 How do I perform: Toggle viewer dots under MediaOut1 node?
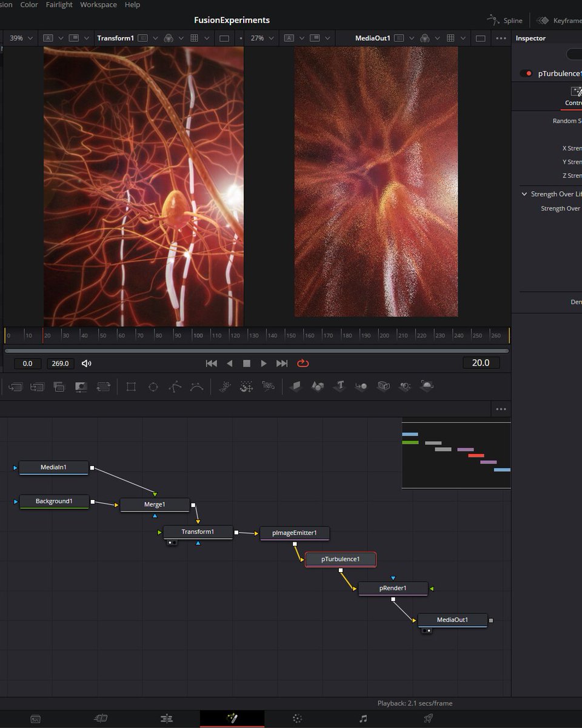pyautogui.click(x=426, y=630)
